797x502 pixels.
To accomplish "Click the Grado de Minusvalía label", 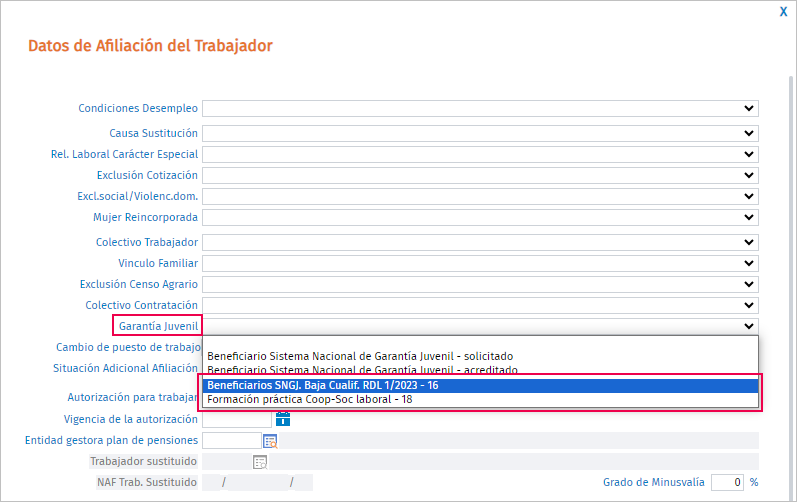I will [x=654, y=482].
